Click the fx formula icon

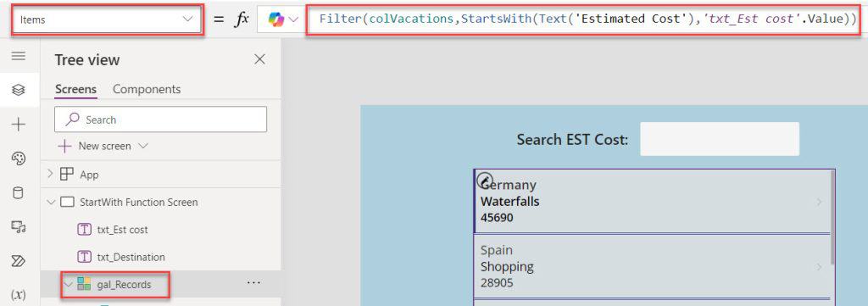242,19
